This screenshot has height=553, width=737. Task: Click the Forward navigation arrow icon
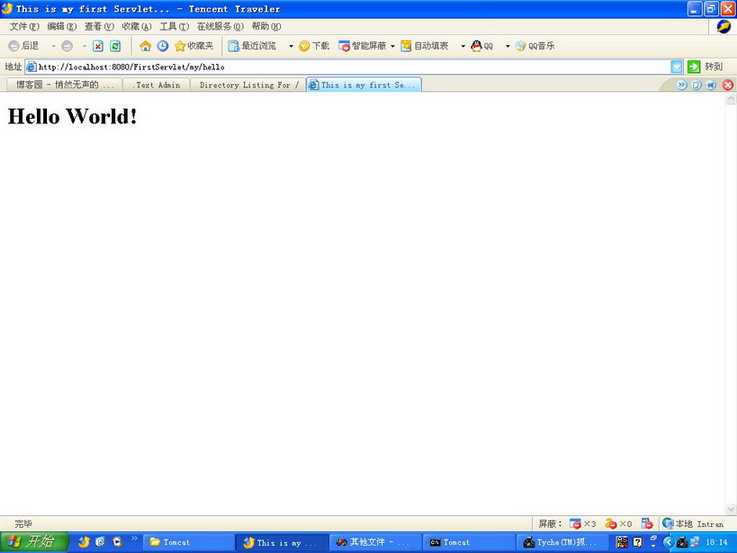[x=67, y=46]
